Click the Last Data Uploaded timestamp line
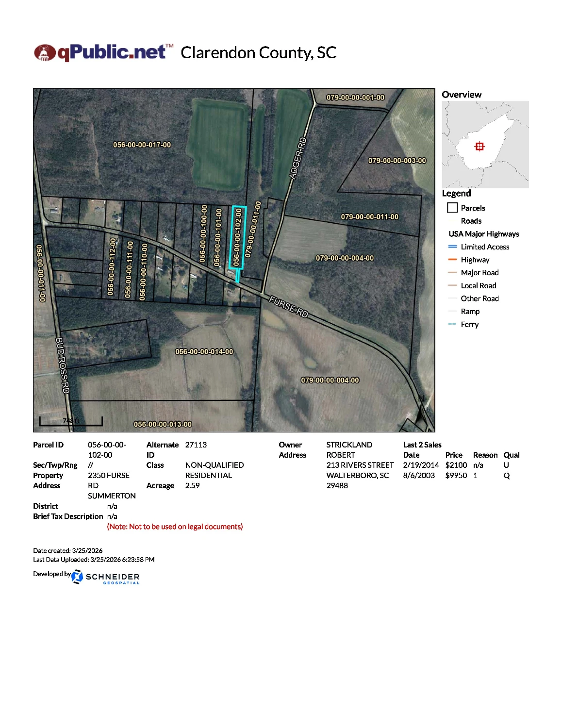Screen dimensions: 562x728 [x=94, y=560]
